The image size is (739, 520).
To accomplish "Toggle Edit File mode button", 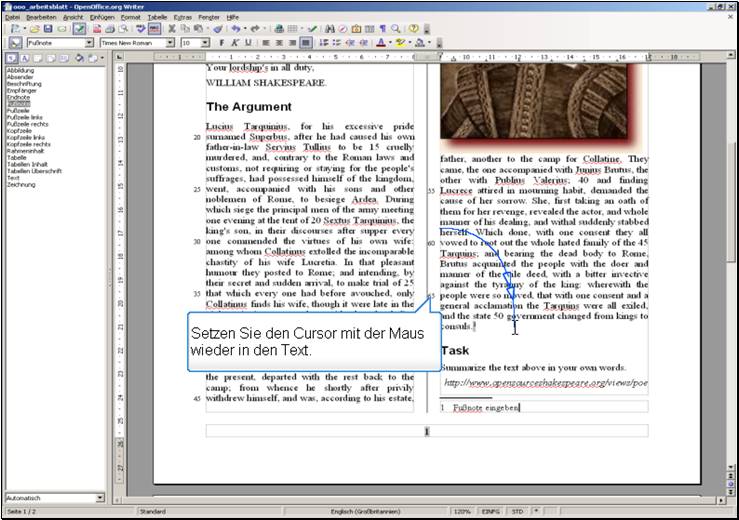I will point(79,29).
